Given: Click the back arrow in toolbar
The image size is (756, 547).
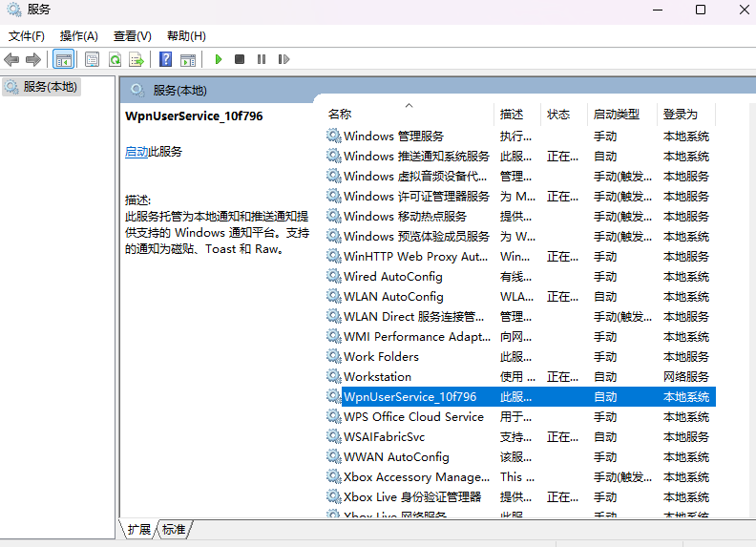Looking at the screenshot, I should point(11,59).
